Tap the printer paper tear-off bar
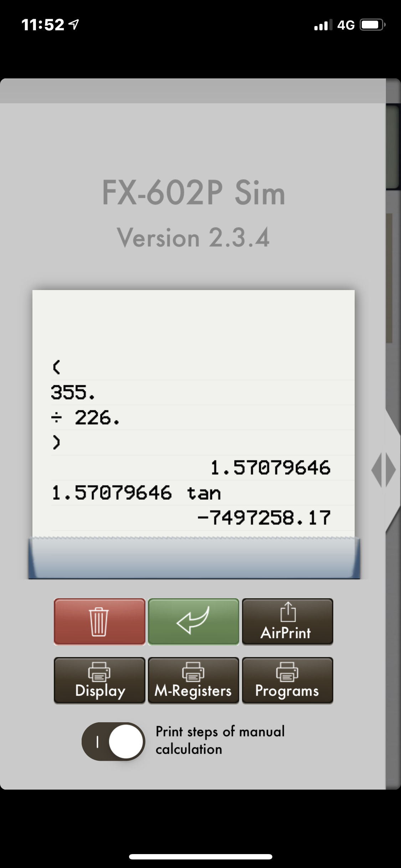The width and height of the screenshot is (401, 868). pos(194,558)
